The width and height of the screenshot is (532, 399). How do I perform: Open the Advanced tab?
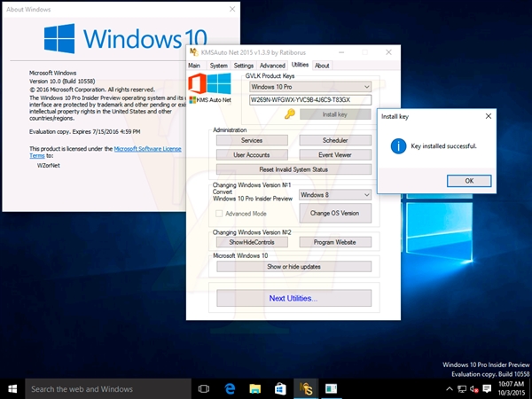click(272, 66)
